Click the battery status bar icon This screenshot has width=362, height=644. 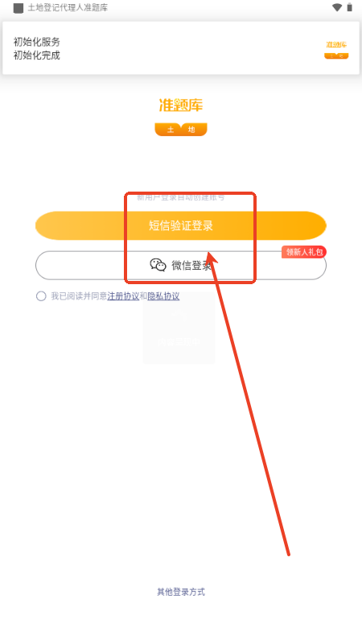click(x=350, y=7)
